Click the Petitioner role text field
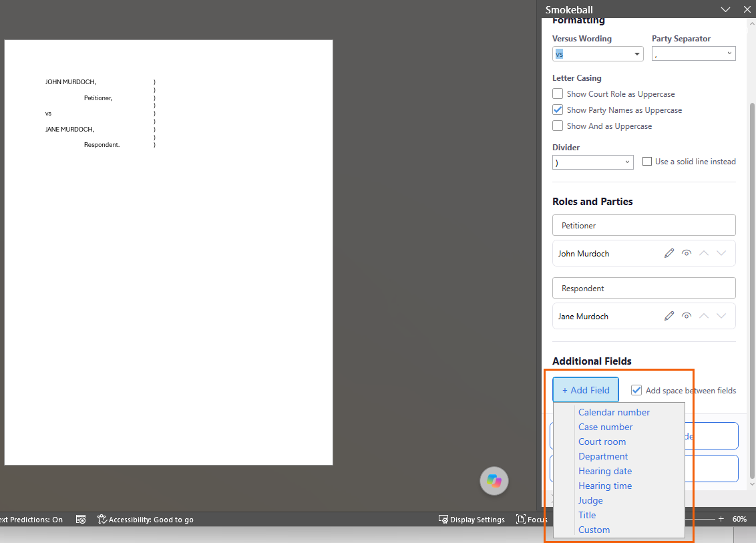Screen dimensions: 756x543 644,225
